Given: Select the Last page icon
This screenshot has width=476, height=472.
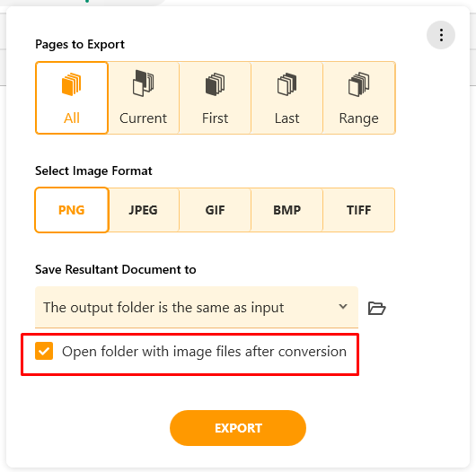Looking at the screenshot, I should tap(286, 84).
